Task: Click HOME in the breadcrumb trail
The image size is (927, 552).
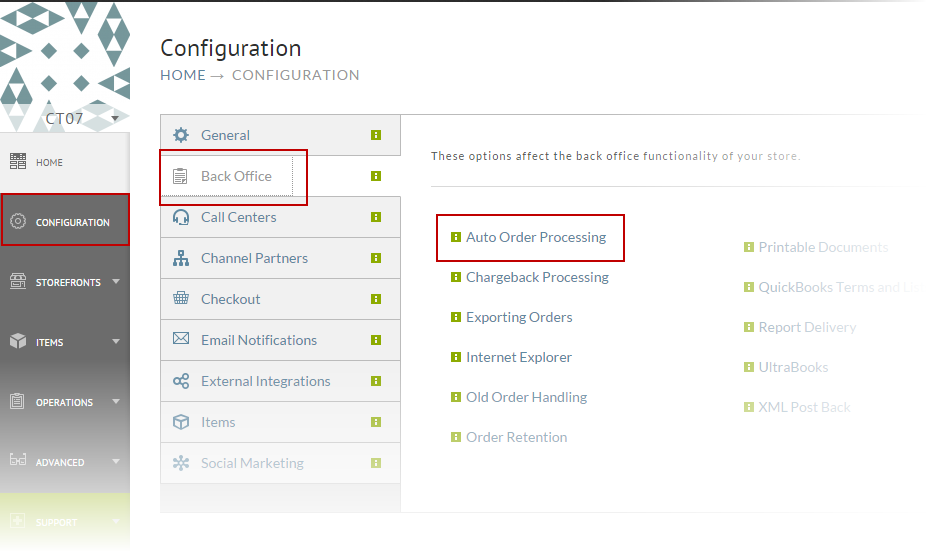Action: [183, 75]
